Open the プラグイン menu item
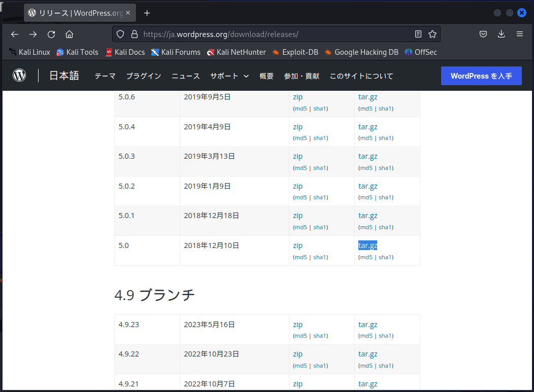The image size is (534, 392). (x=144, y=76)
